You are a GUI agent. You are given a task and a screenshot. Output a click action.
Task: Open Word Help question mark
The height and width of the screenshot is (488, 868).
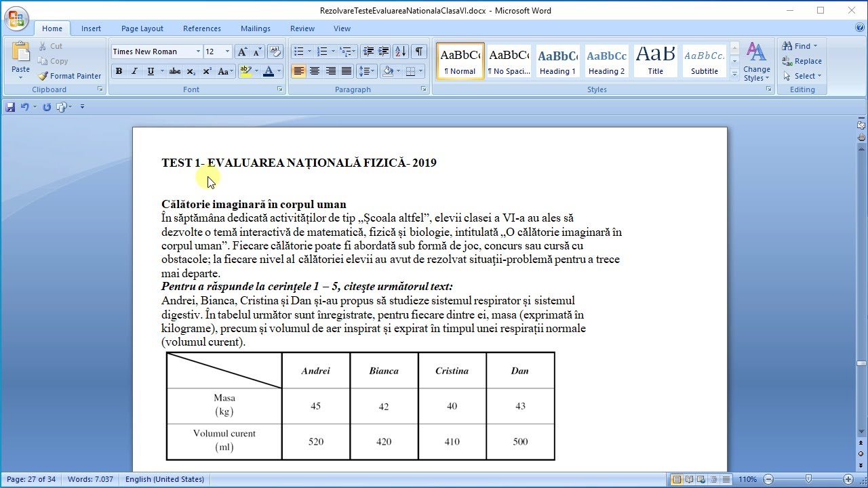860,28
